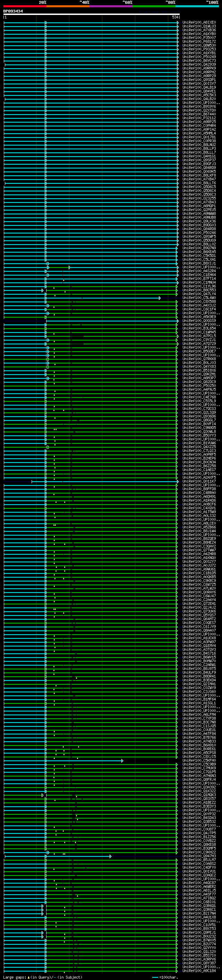Screen dimensions: 222x980
Task: Click the white query sequence bar
Action: [x=92, y=14]
